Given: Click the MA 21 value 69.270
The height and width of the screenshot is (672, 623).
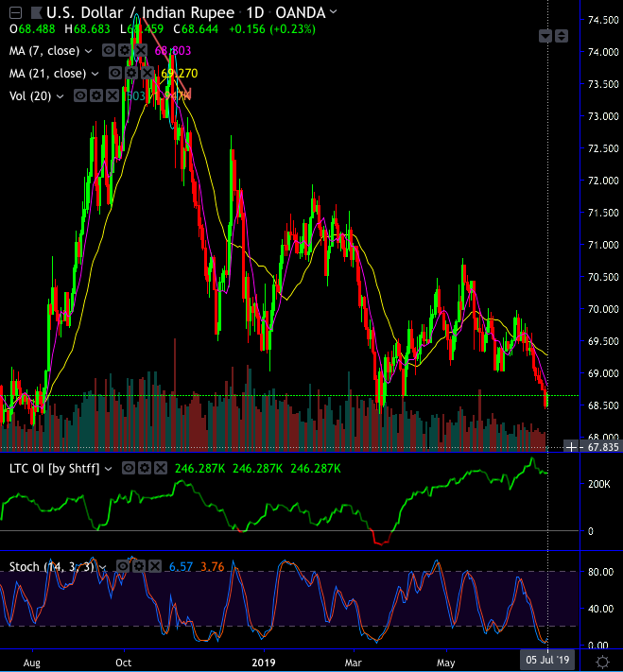Looking at the screenshot, I should pos(180,74).
